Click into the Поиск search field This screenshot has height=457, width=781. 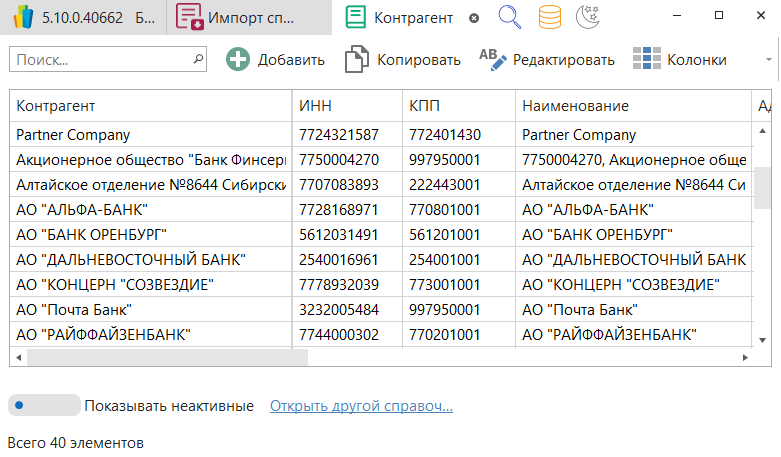(x=98, y=60)
